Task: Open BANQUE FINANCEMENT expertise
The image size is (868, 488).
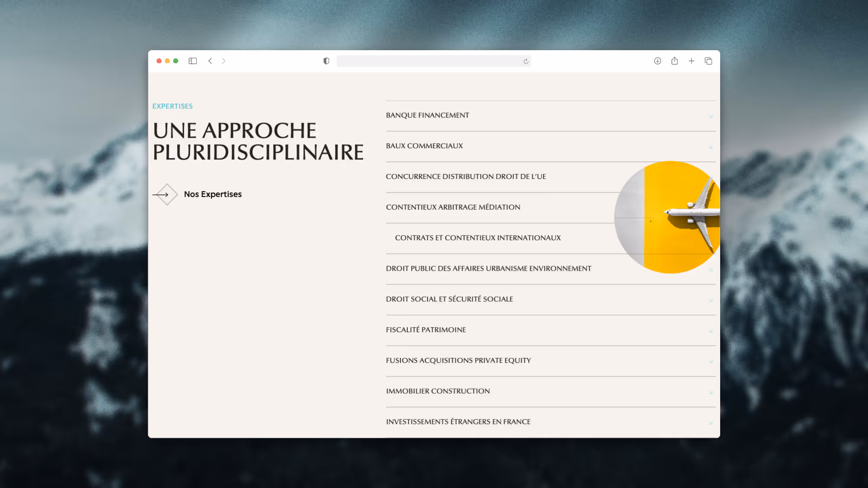Action: pyautogui.click(x=427, y=115)
